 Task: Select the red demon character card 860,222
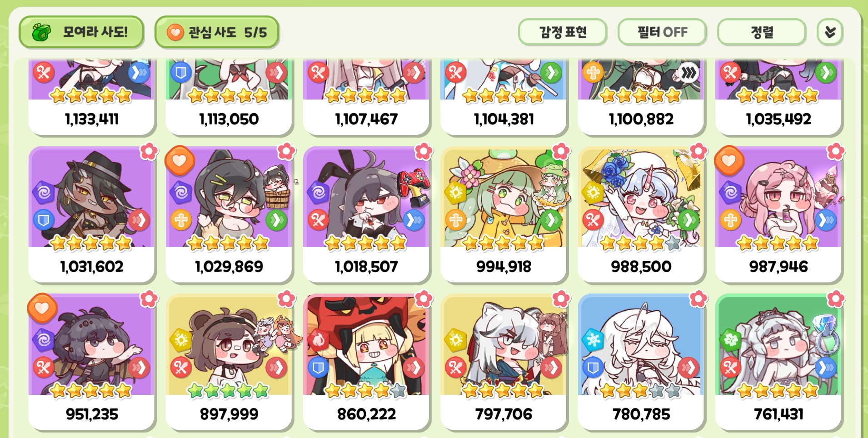pos(366,362)
